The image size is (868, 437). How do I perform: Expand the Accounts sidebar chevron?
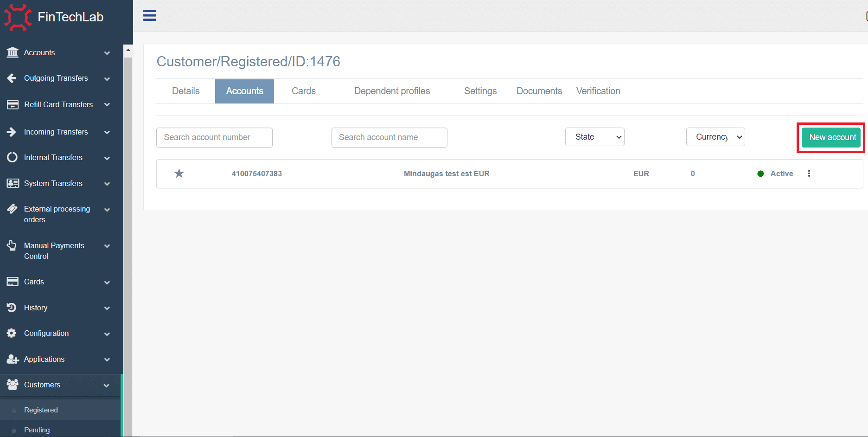coord(107,53)
